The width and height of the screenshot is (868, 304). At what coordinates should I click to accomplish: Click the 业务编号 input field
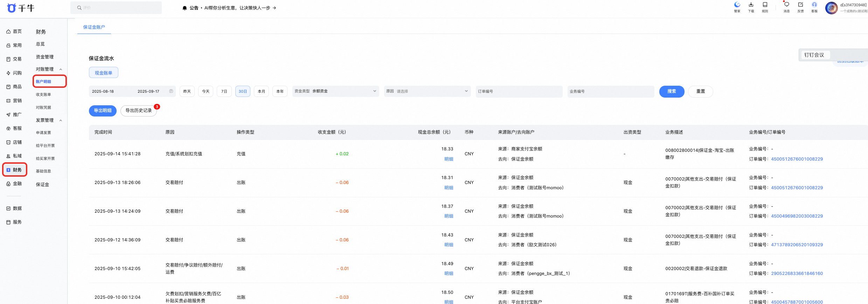click(611, 91)
